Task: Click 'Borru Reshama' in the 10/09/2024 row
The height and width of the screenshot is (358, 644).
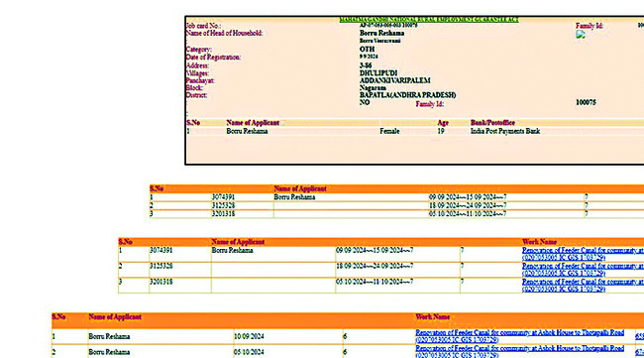Action: tap(109, 336)
